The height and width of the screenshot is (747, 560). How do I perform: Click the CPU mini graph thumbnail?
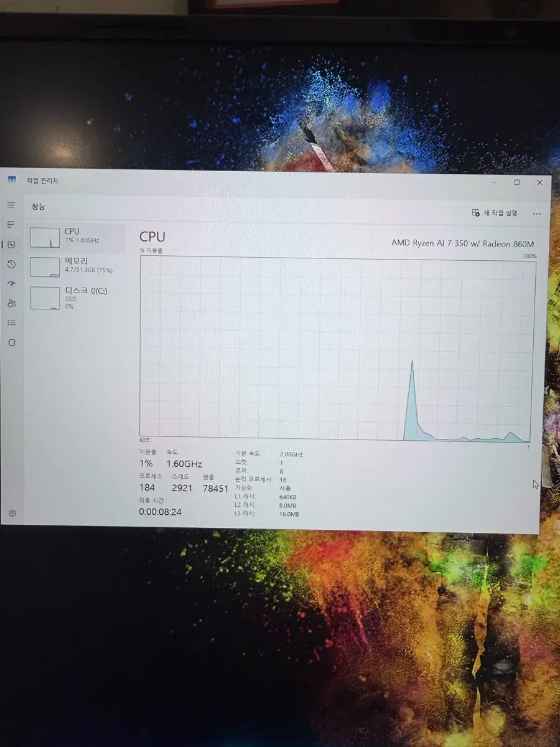point(45,238)
